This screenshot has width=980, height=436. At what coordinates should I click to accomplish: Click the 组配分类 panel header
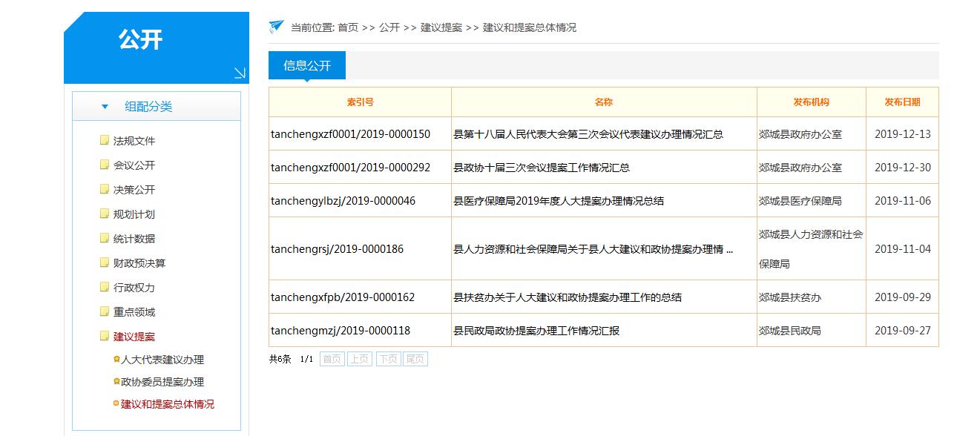pyautogui.click(x=157, y=106)
